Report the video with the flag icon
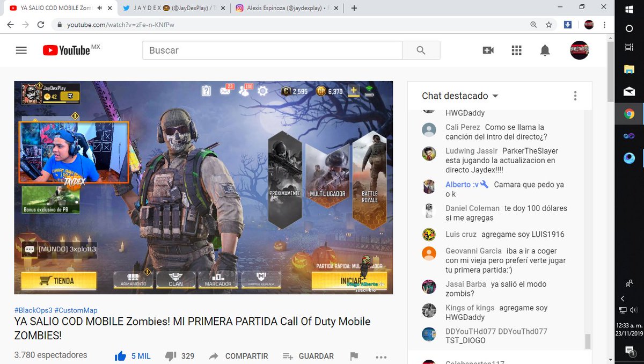 coord(354,356)
